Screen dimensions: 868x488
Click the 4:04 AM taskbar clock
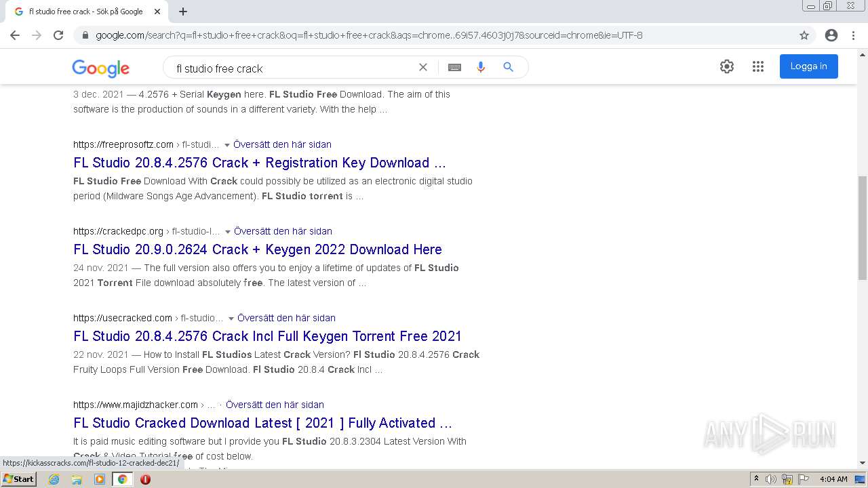coord(833,479)
